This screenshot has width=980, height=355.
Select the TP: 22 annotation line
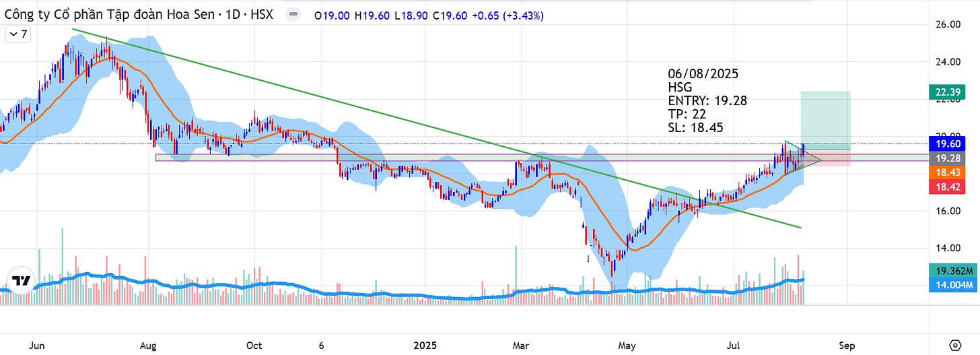click(x=687, y=114)
